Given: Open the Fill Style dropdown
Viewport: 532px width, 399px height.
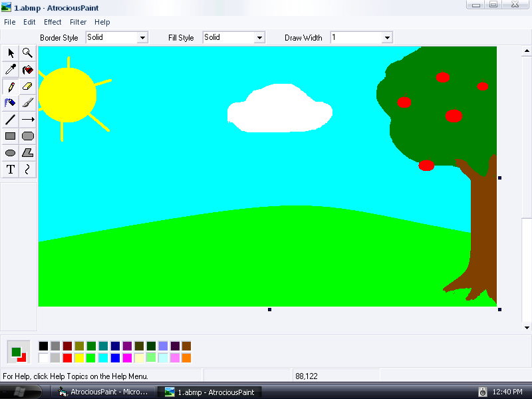Looking at the screenshot, I should (259, 38).
